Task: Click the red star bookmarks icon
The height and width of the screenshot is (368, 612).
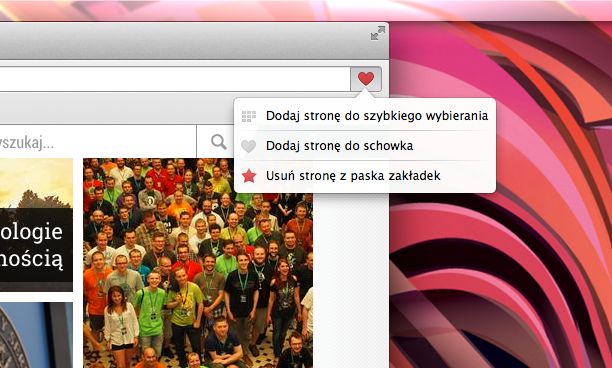Action: click(249, 176)
